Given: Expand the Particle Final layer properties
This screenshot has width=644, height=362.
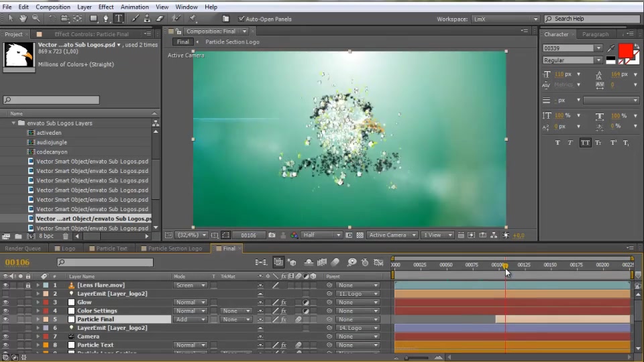Looking at the screenshot, I should pyautogui.click(x=38, y=319).
